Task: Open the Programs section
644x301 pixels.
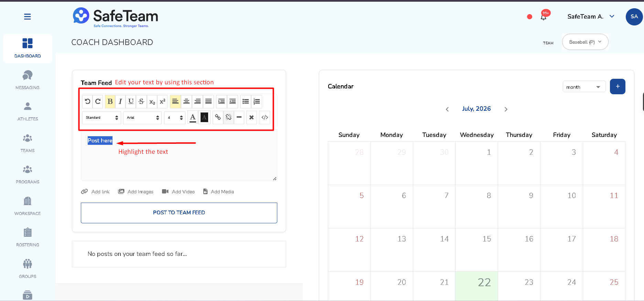Action: 28,174
